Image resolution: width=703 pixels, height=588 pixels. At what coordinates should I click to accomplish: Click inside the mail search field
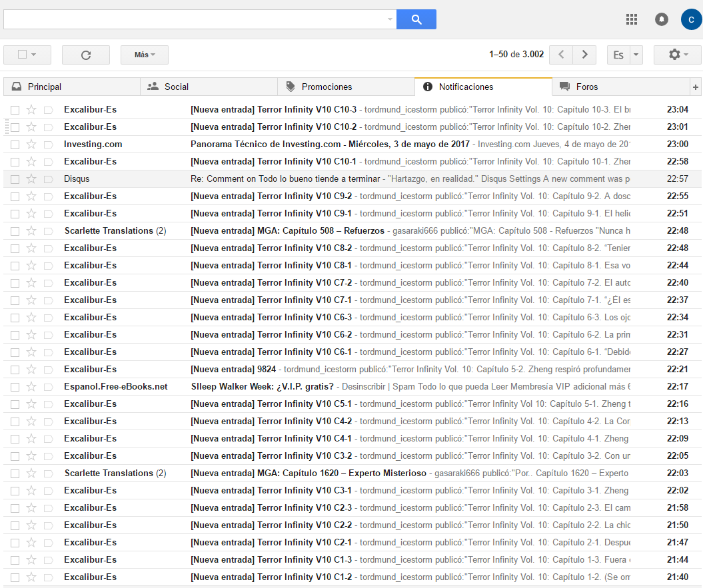193,19
